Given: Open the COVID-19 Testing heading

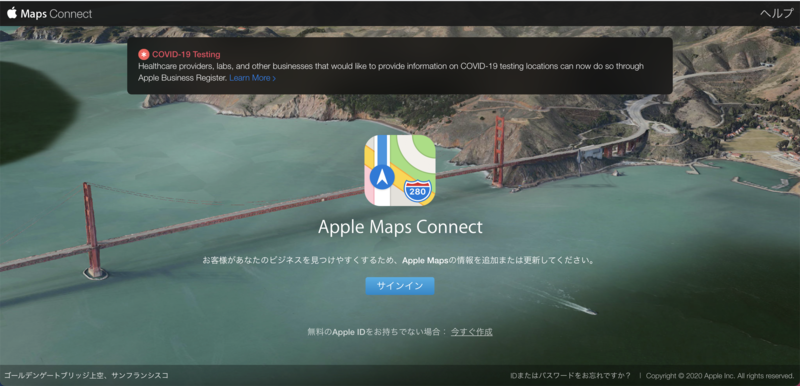Looking at the screenshot, I should pos(186,54).
